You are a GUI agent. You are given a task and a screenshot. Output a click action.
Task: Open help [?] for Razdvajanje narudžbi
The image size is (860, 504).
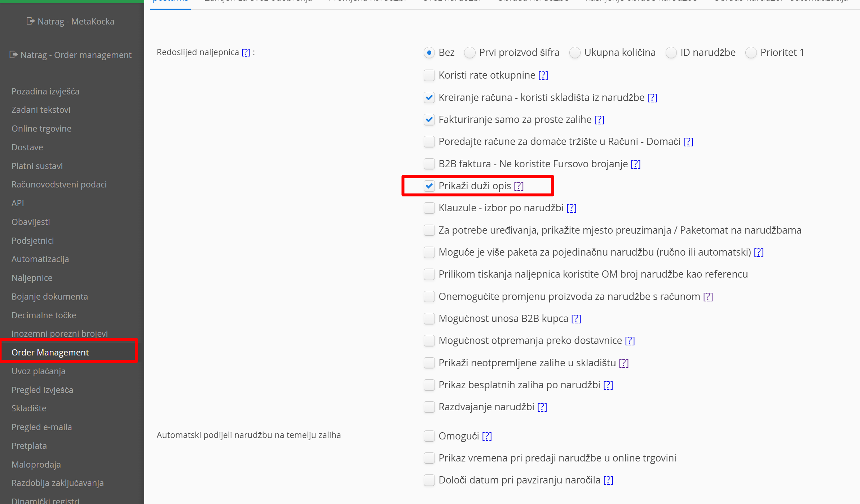(542, 407)
